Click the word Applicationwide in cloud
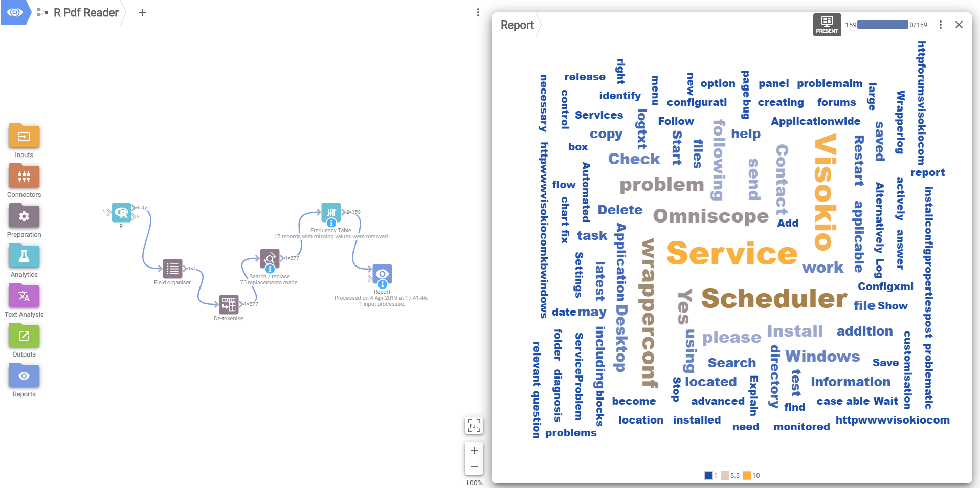 tap(815, 121)
